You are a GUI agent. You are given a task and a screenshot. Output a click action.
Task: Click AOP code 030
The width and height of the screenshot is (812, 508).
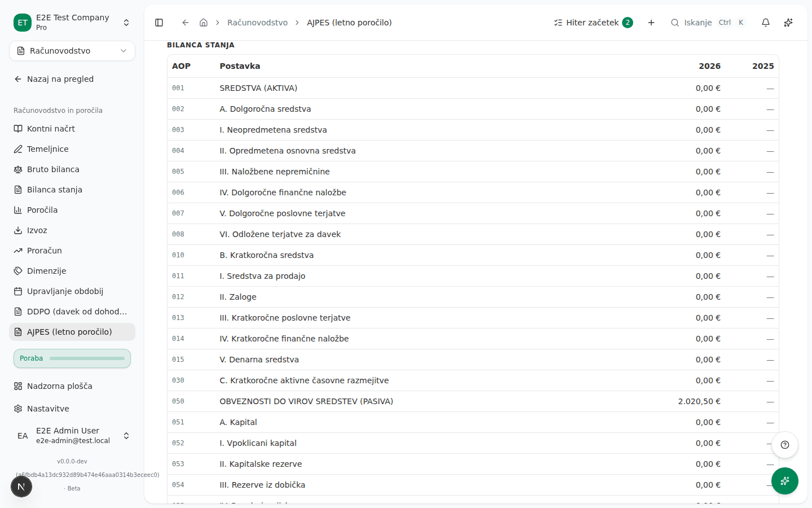point(178,380)
